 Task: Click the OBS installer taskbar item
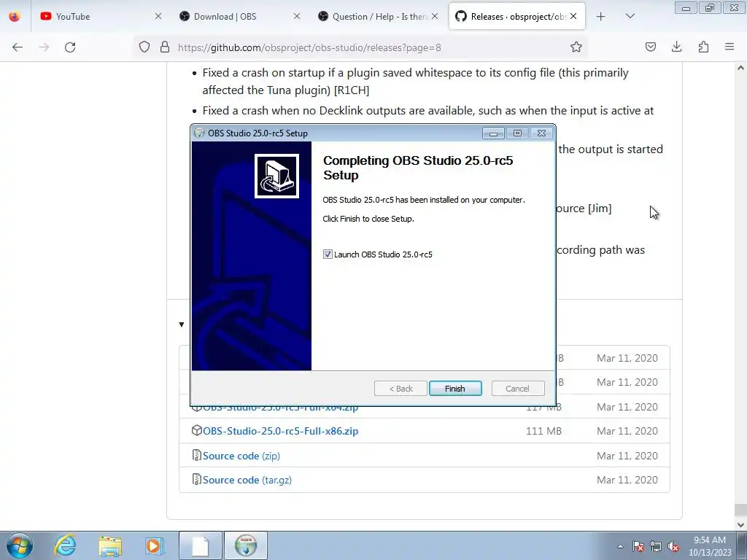click(x=246, y=545)
